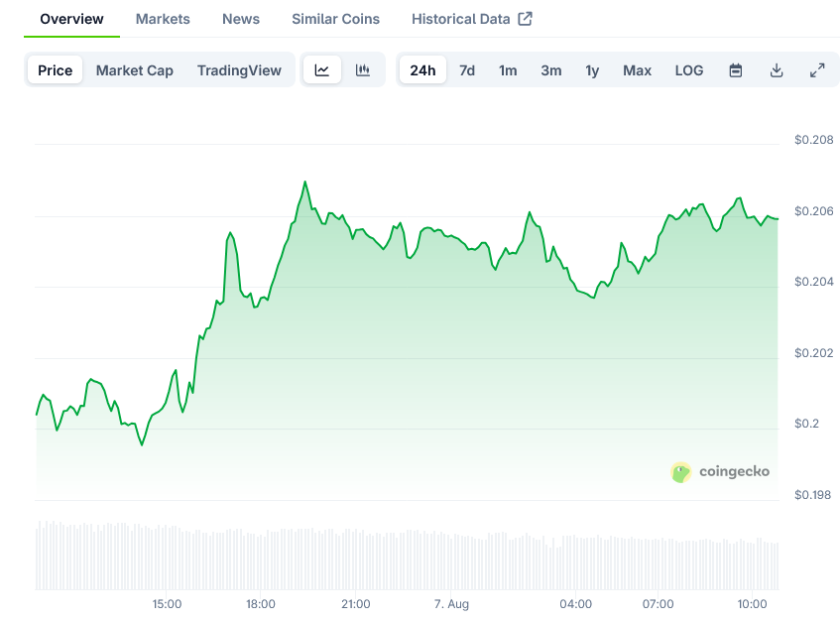This screenshot has width=840, height=622.
Task: Click the price line peak near 19:00
Action: click(304, 183)
